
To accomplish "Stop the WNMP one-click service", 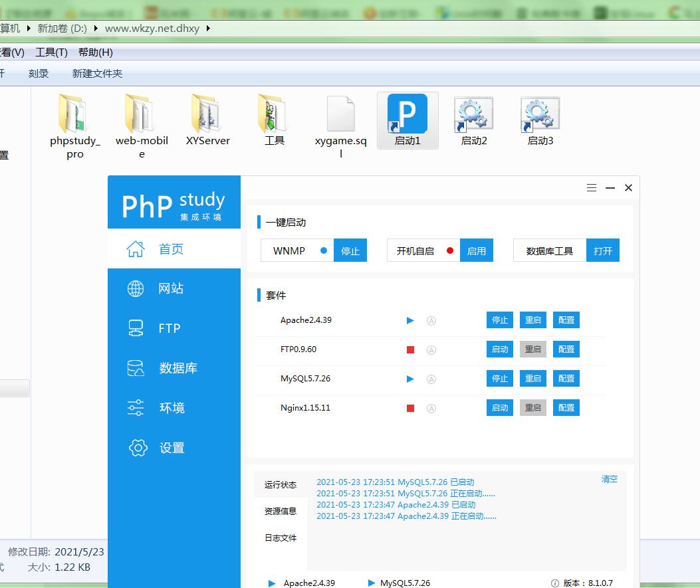I will click(x=350, y=251).
